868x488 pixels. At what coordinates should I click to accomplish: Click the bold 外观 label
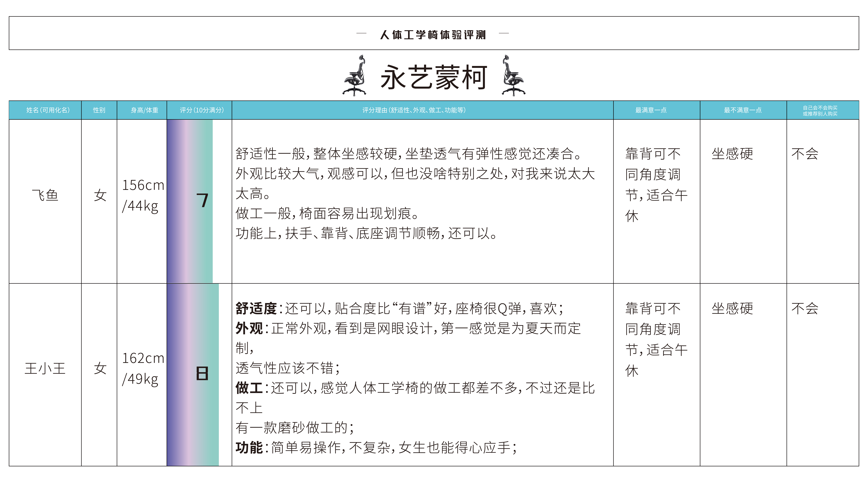pos(249,328)
